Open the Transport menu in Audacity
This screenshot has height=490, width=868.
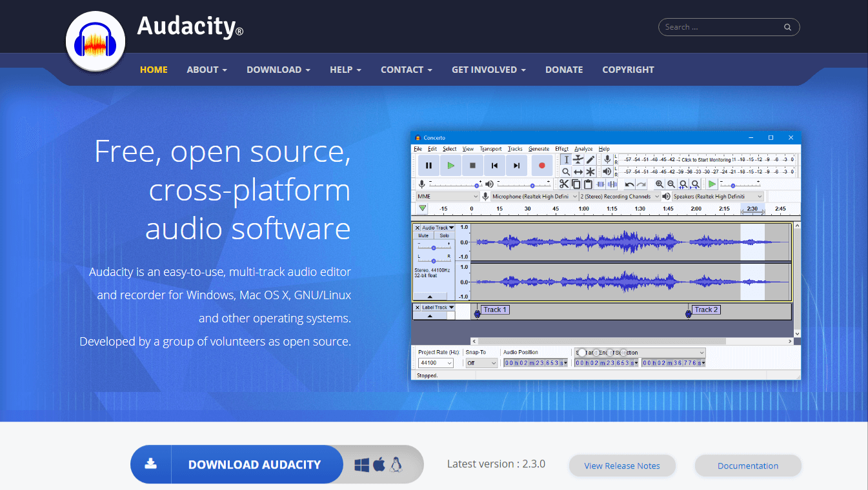pos(490,149)
